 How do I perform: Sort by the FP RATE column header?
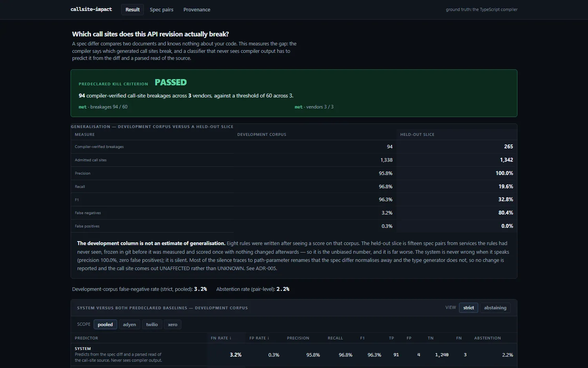coord(259,338)
